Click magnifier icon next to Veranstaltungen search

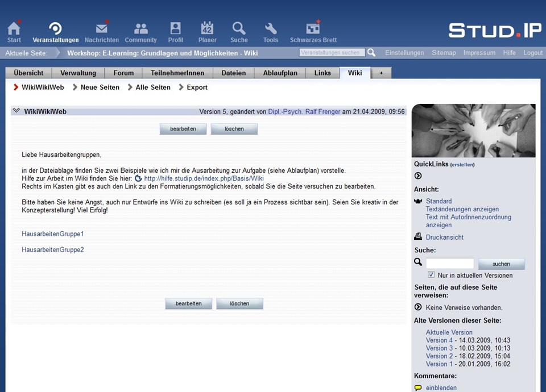tap(371, 53)
